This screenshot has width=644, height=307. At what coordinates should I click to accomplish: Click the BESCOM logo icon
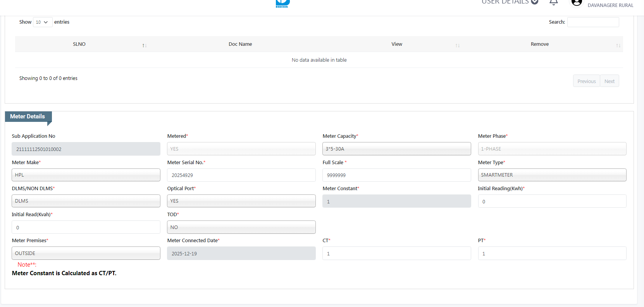282,3
